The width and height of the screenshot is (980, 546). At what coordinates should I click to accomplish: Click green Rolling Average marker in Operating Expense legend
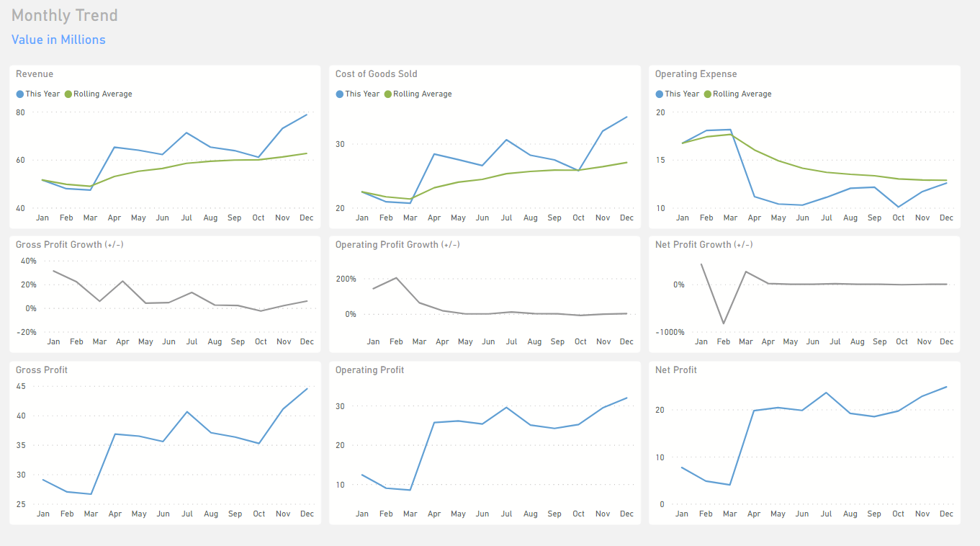(x=708, y=94)
